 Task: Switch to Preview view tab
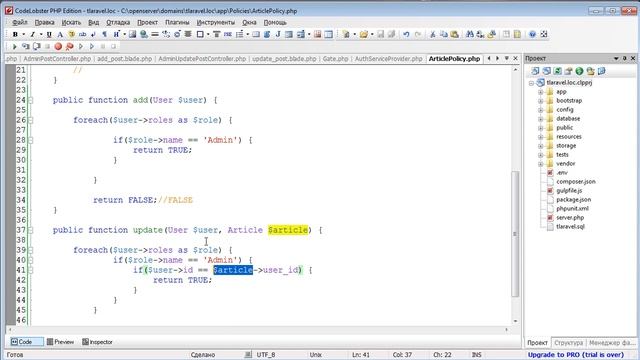click(60, 342)
